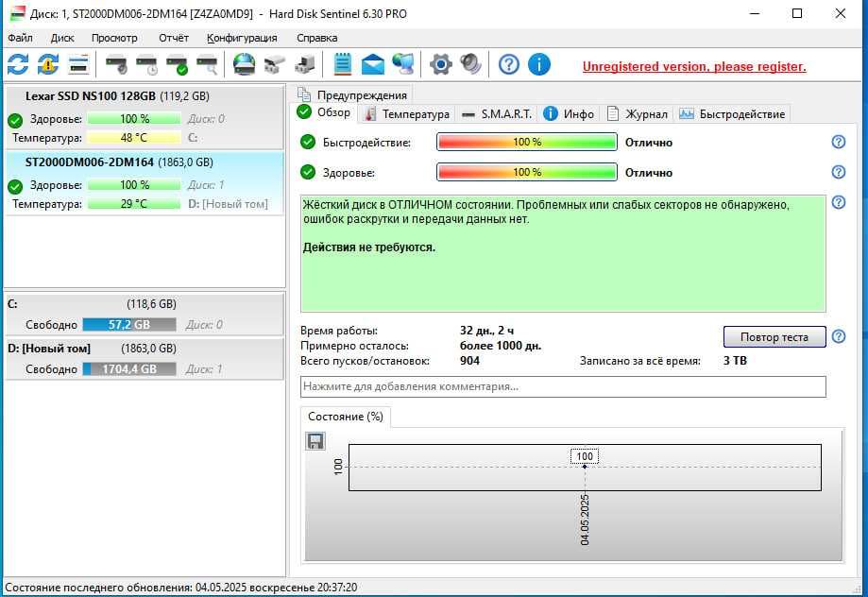Screen dimensions: 868x597
Task: Click the refresh icon with yellow warning sign
Action: (48, 64)
